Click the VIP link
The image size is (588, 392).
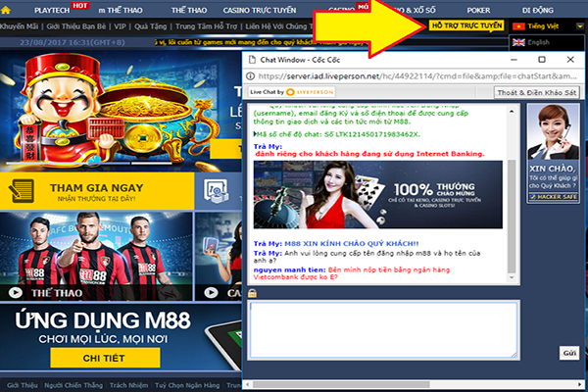[120, 26]
